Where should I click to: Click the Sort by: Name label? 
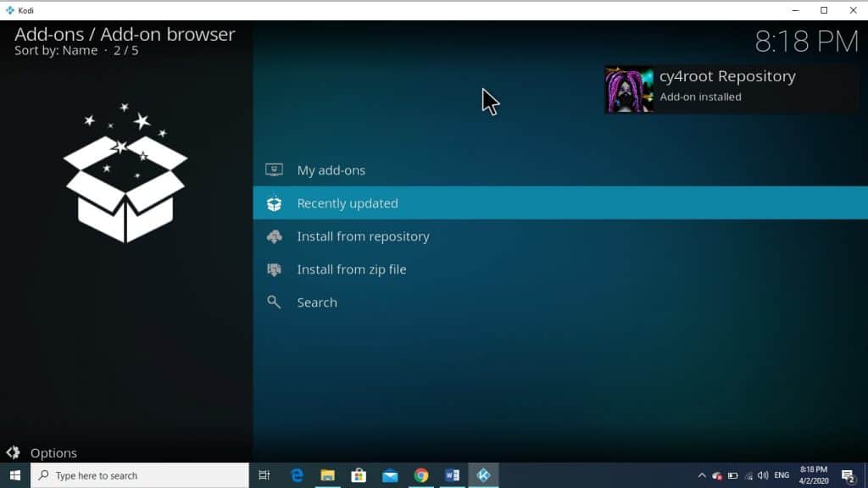(x=56, y=50)
